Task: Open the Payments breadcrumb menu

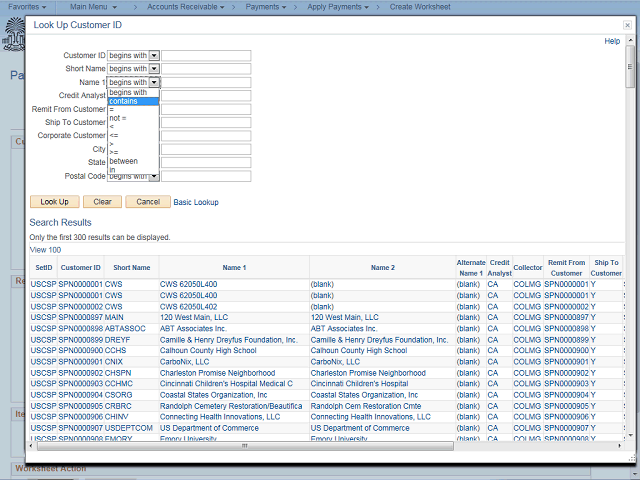Action: 265,7
